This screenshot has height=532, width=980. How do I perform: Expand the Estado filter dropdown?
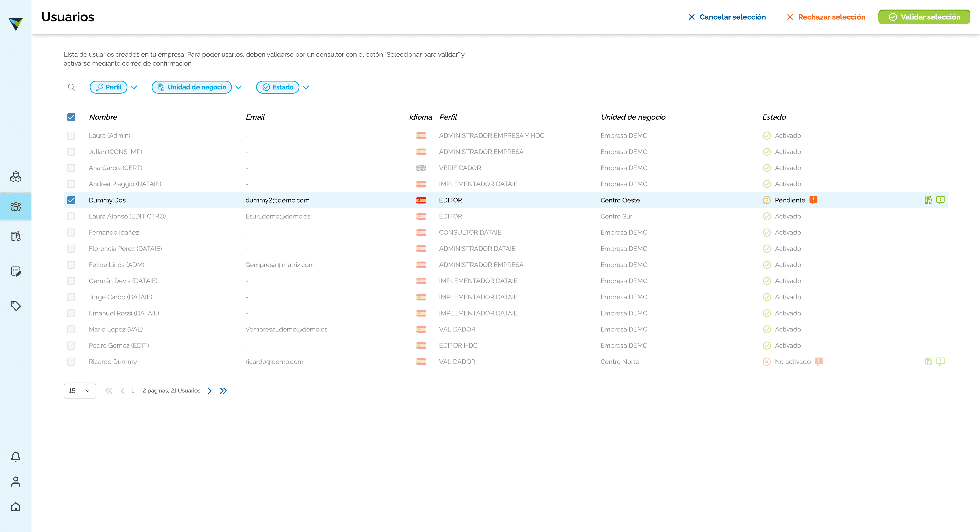(x=306, y=87)
